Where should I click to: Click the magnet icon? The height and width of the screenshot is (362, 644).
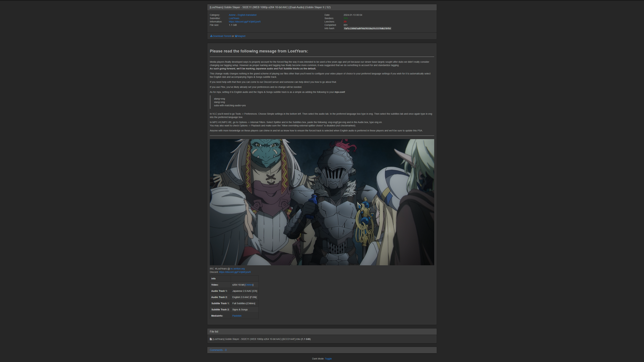[x=236, y=36]
